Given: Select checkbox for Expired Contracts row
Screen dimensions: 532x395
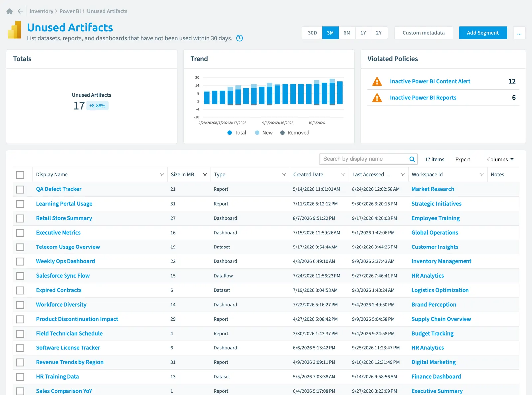Looking at the screenshot, I should click(x=20, y=290).
